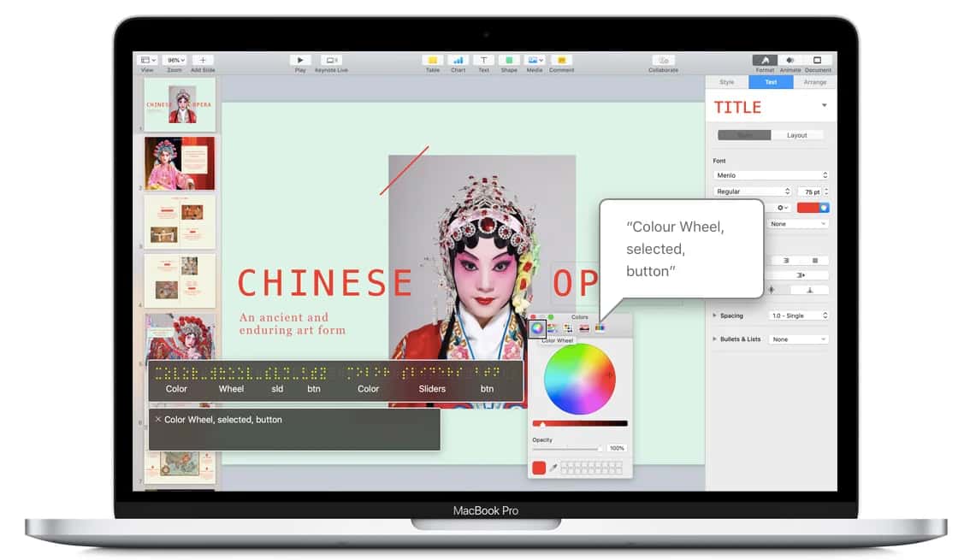Click the 75 pt font size field
This screenshot has width=970, height=560.
[810, 192]
